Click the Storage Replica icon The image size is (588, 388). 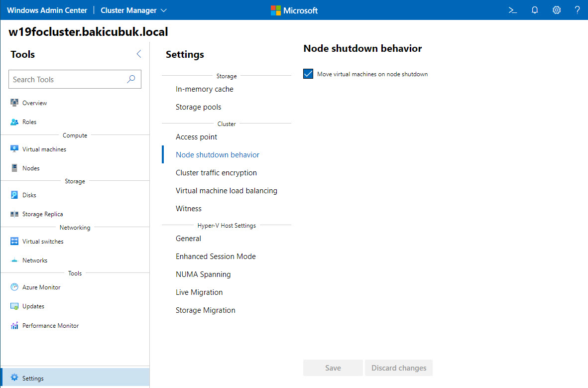click(x=14, y=214)
